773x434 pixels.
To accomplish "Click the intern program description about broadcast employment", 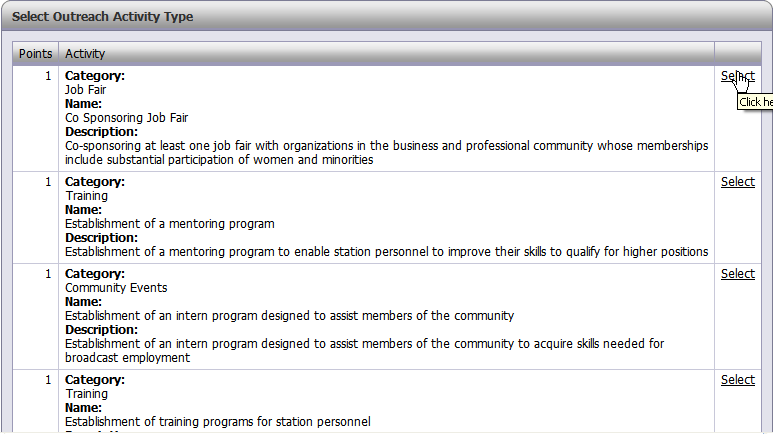I will point(364,351).
